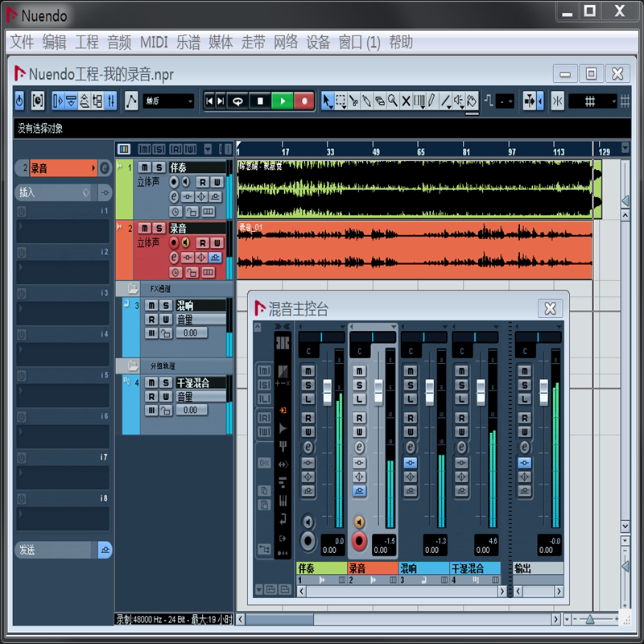Image resolution: width=644 pixels, height=644 pixels.
Task: Click the 伴奏 mixer channel fader
Action: 328,392
